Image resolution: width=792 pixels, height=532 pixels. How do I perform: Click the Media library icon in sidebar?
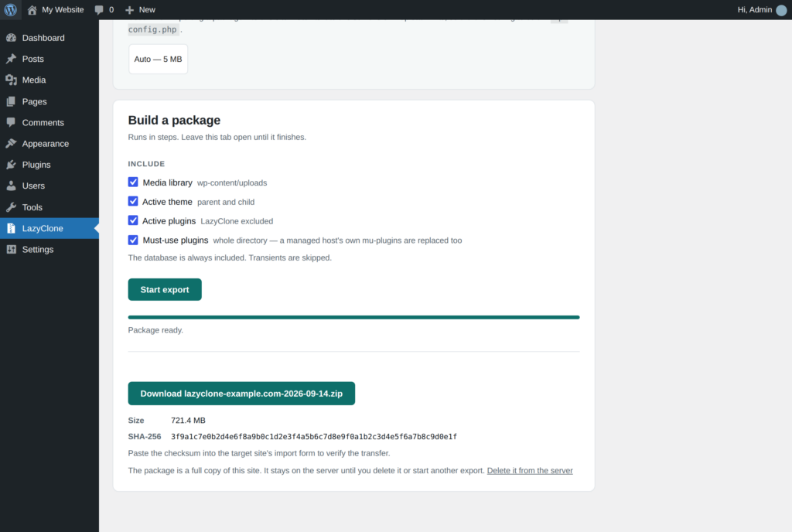(x=11, y=80)
